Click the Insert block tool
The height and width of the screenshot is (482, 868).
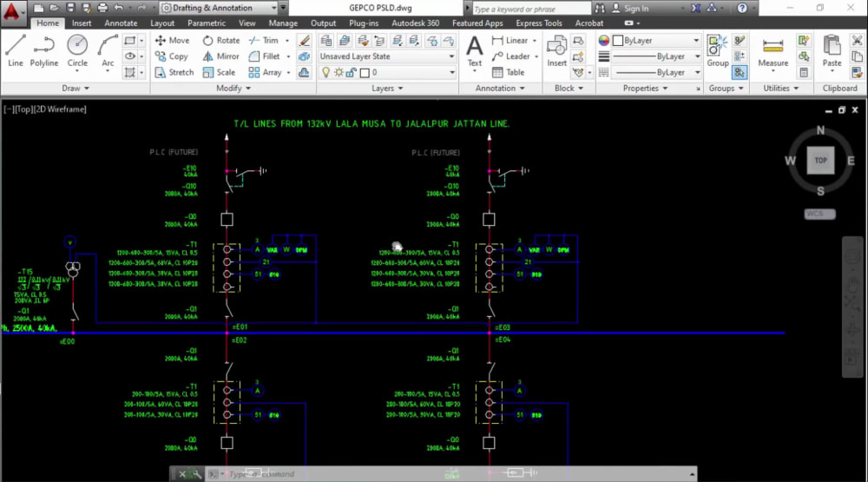(x=556, y=51)
